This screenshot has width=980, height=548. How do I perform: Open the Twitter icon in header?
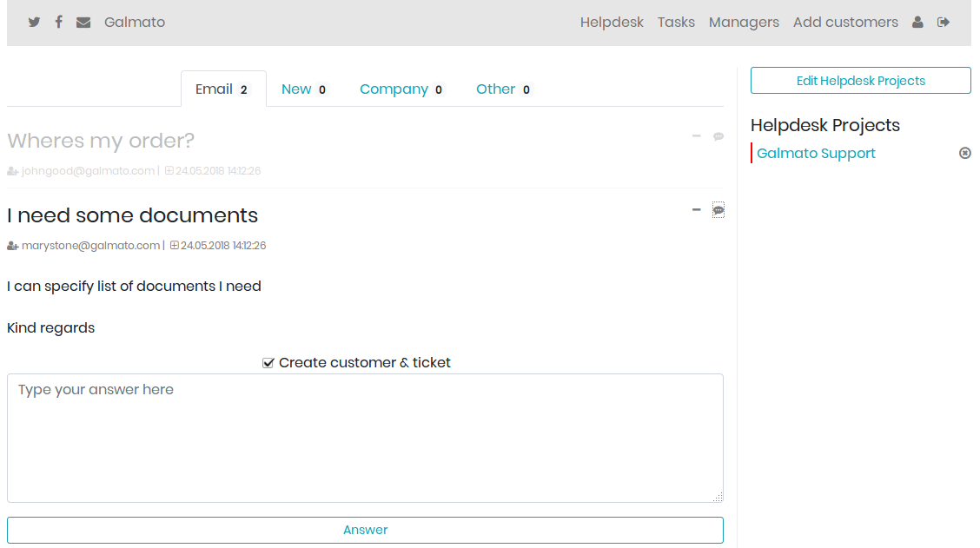click(35, 22)
